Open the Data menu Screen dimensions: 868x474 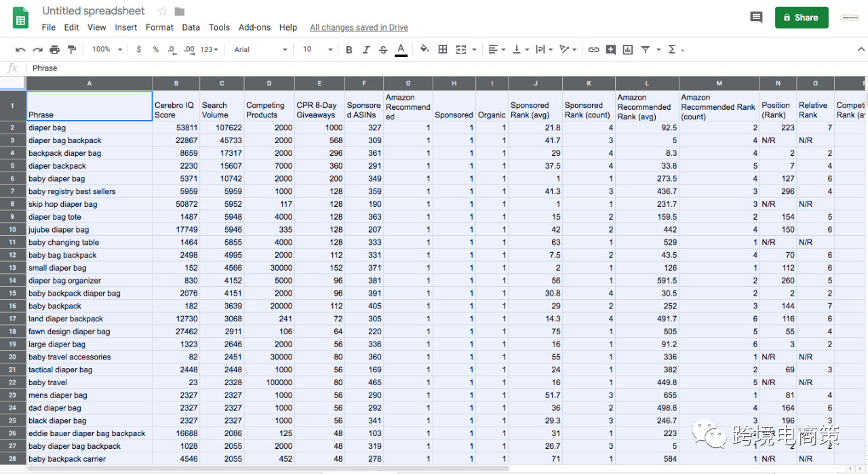pos(191,27)
